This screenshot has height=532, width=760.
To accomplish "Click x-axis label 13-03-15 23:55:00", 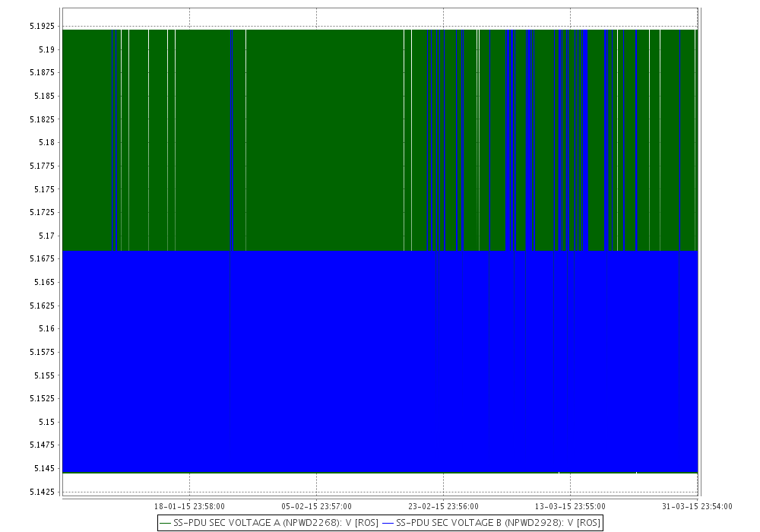I will tap(570, 506).
